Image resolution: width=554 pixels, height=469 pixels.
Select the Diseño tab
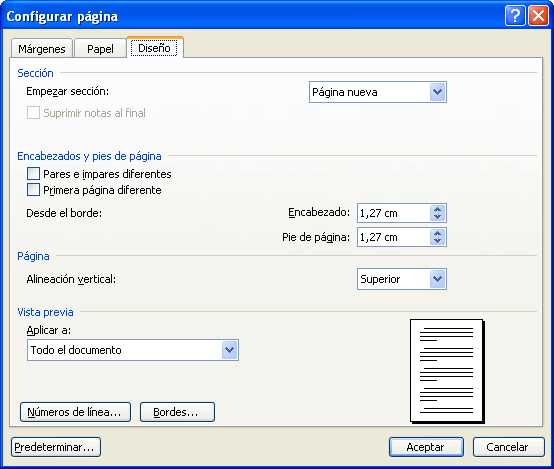154,47
